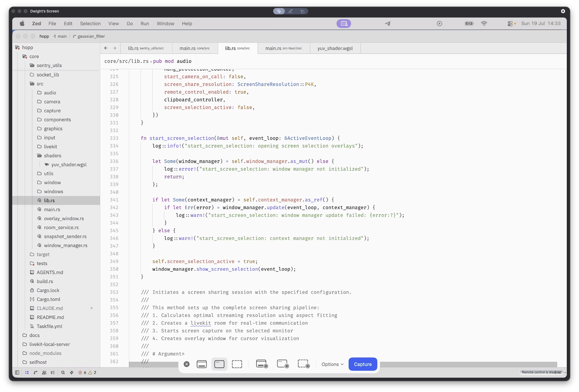Open diagnostics showing 6 errors 2 warnings
The width and height of the screenshot is (579, 392).
point(87,372)
